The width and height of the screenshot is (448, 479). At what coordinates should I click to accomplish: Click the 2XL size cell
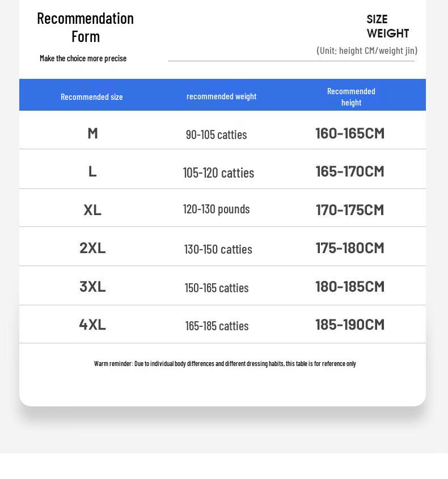point(92,248)
